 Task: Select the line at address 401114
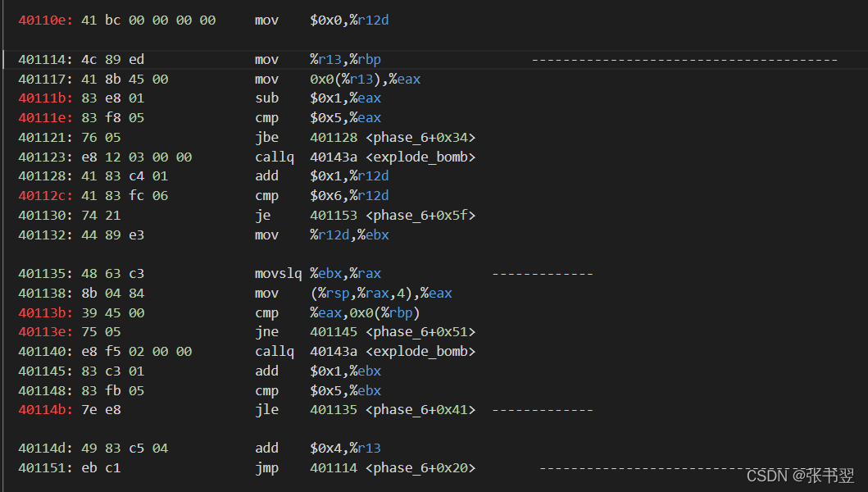point(435,59)
